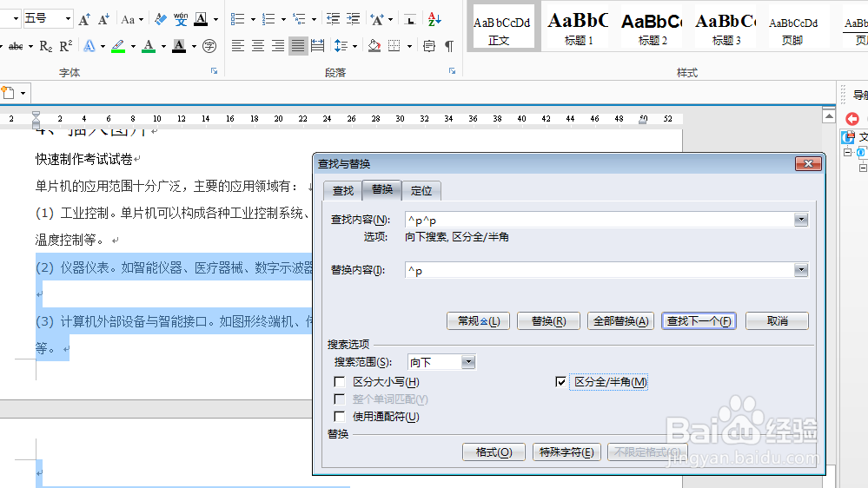Apply subscript R₂ formatting

46,46
